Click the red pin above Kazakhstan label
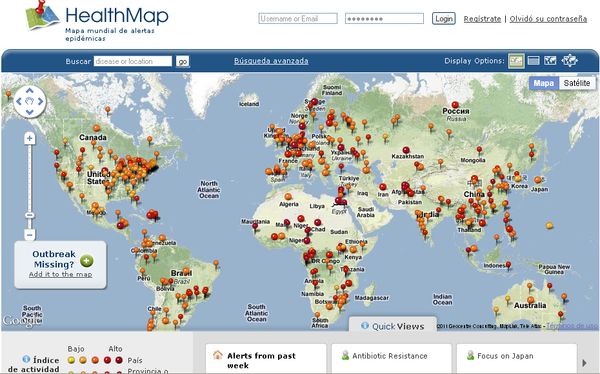 [406, 151]
